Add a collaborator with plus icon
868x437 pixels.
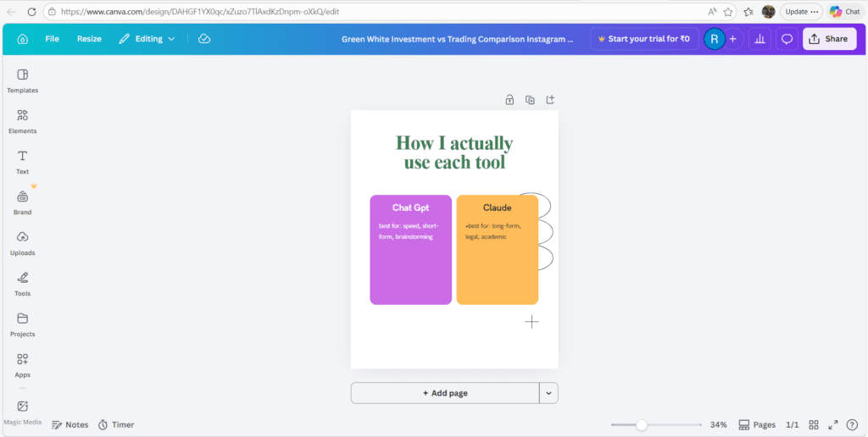click(733, 39)
